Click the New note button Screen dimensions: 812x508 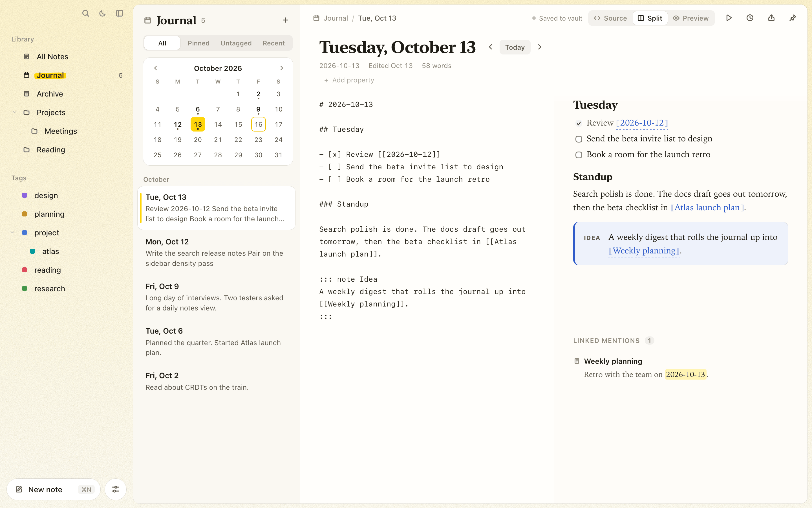[x=53, y=489]
